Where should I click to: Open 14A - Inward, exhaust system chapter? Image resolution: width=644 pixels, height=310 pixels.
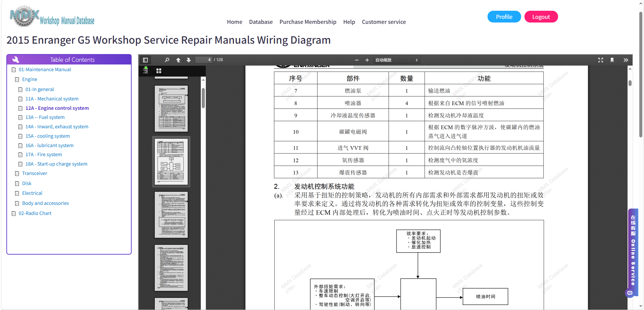click(57, 127)
